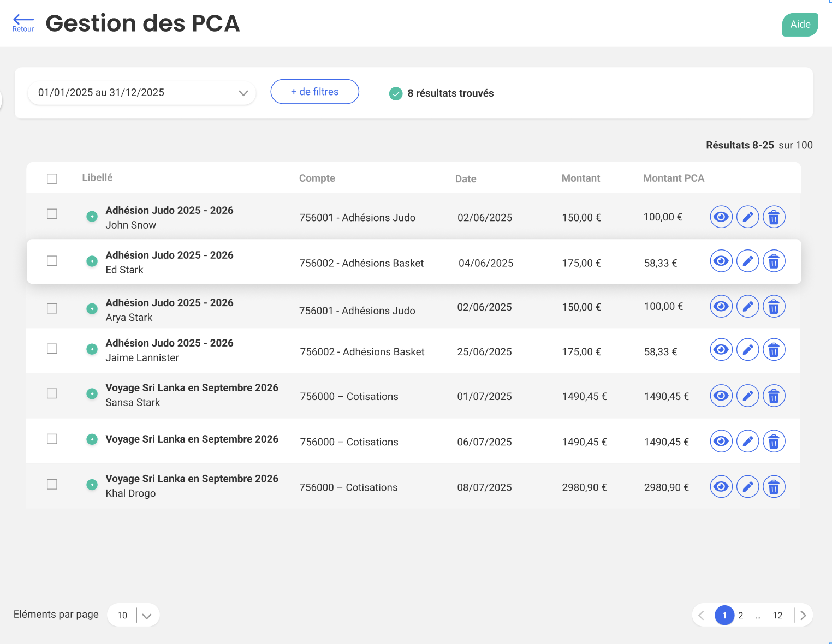
Task: View details of John Snow's adhesion entry
Action: [x=721, y=217]
